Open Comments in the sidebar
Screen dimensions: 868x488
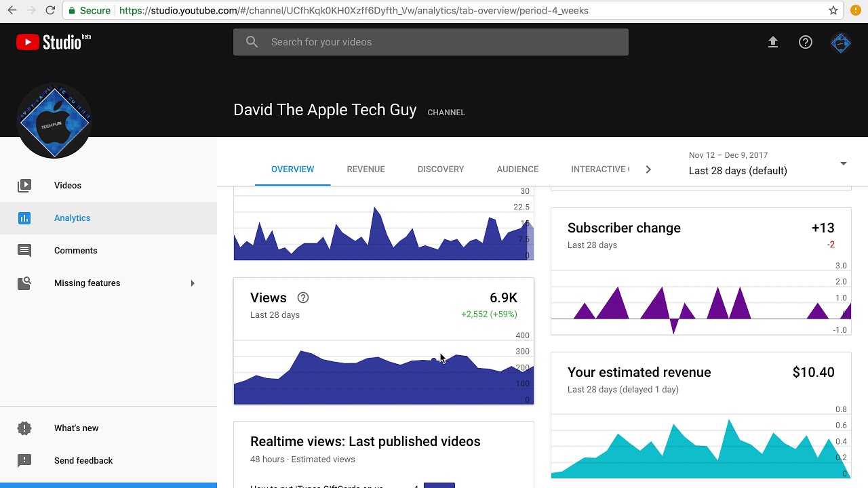tap(75, 251)
